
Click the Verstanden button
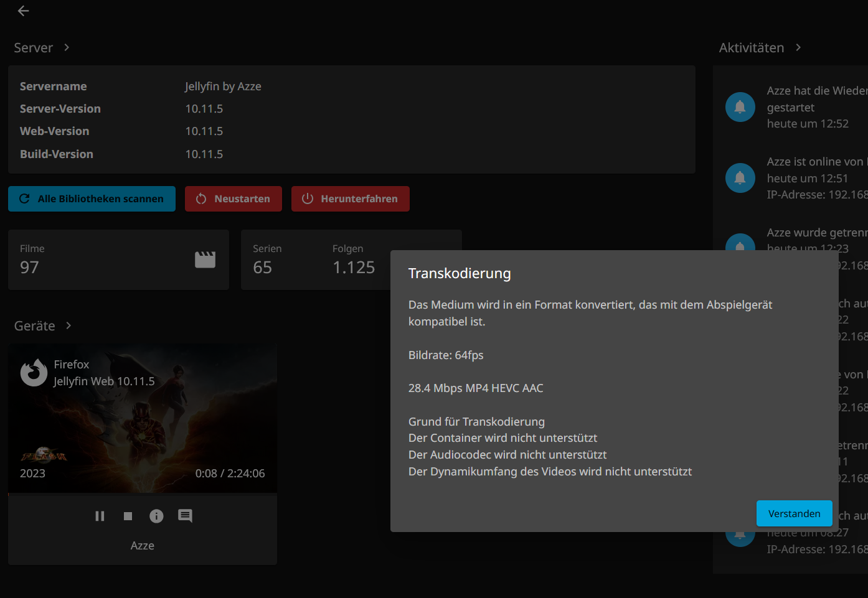(x=795, y=513)
